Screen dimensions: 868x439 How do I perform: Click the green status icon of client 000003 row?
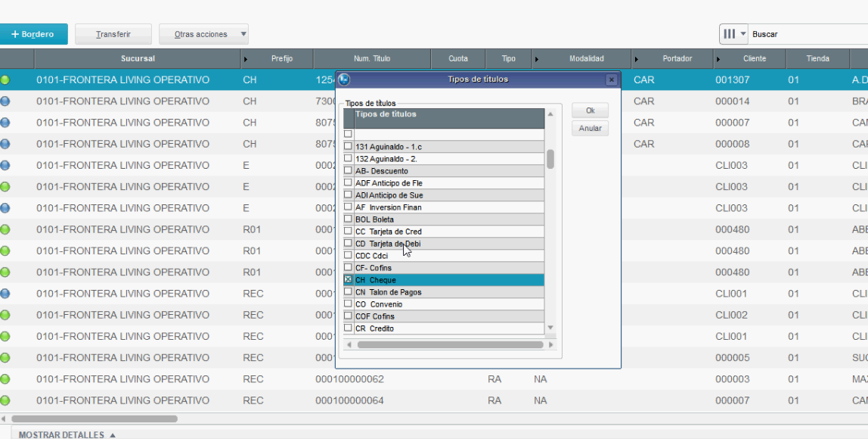pos(5,379)
